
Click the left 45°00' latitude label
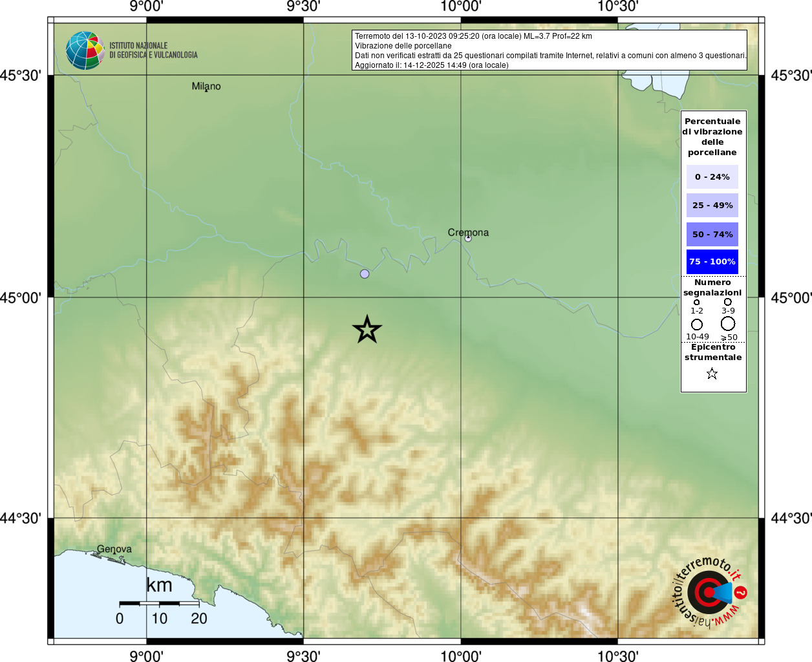click(x=21, y=297)
